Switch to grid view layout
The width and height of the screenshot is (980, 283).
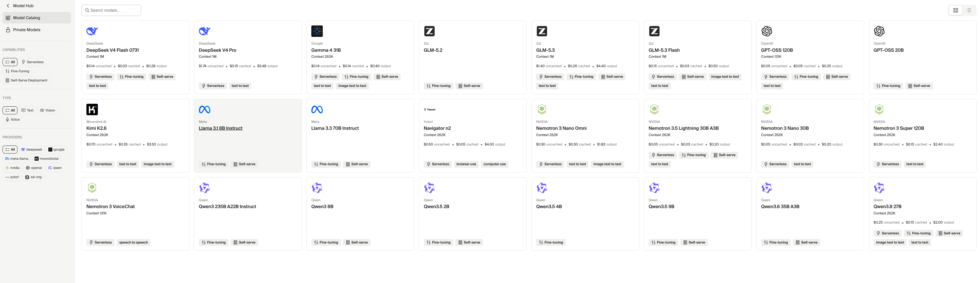tap(955, 10)
